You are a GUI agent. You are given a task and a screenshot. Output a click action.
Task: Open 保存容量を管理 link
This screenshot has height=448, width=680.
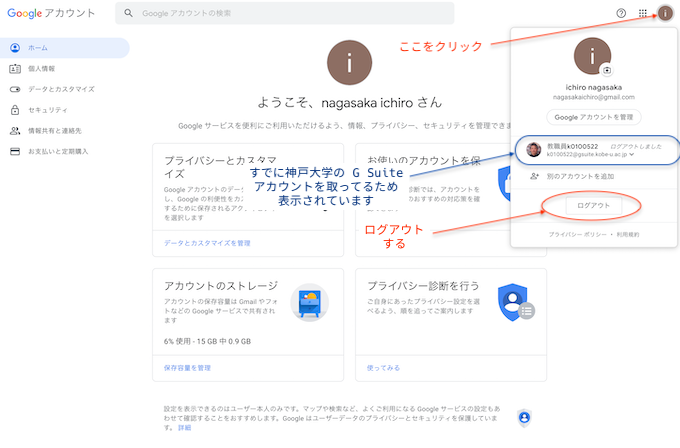pos(187,368)
